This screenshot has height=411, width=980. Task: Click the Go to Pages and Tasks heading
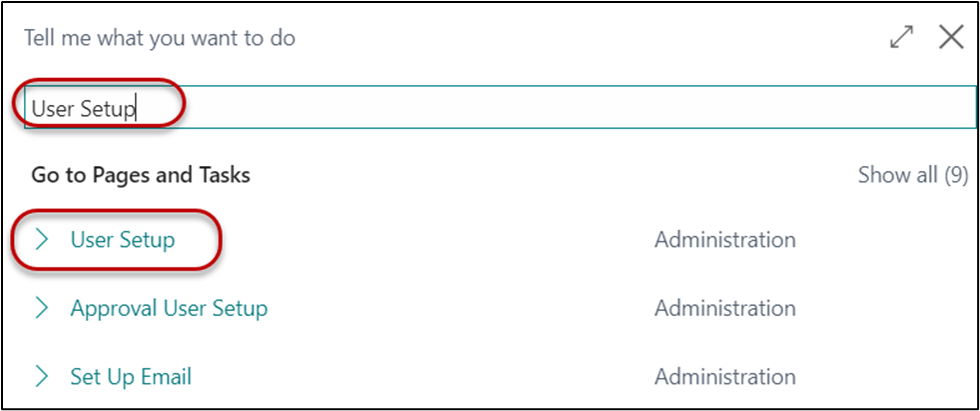[141, 176]
